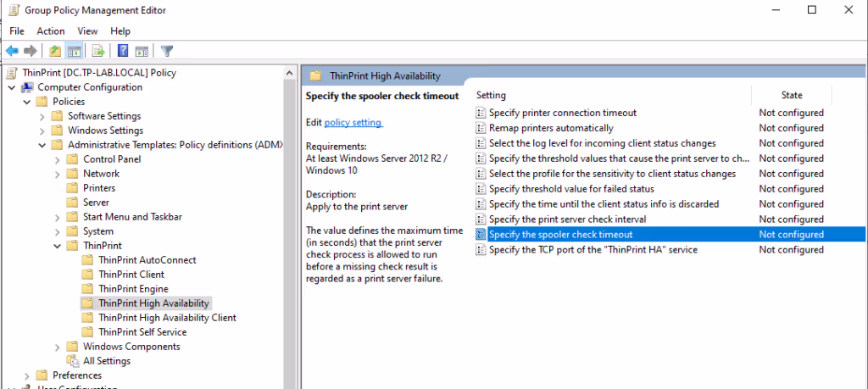Toggle the Show/Hide Console Tree icon
This screenshot has width=868, height=389.
[x=74, y=51]
